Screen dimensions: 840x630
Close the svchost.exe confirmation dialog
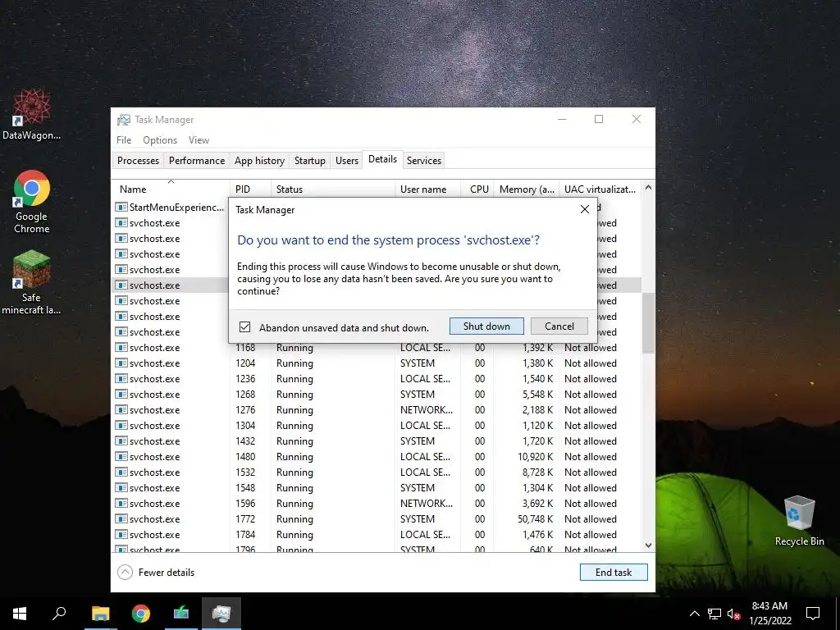tap(584, 209)
